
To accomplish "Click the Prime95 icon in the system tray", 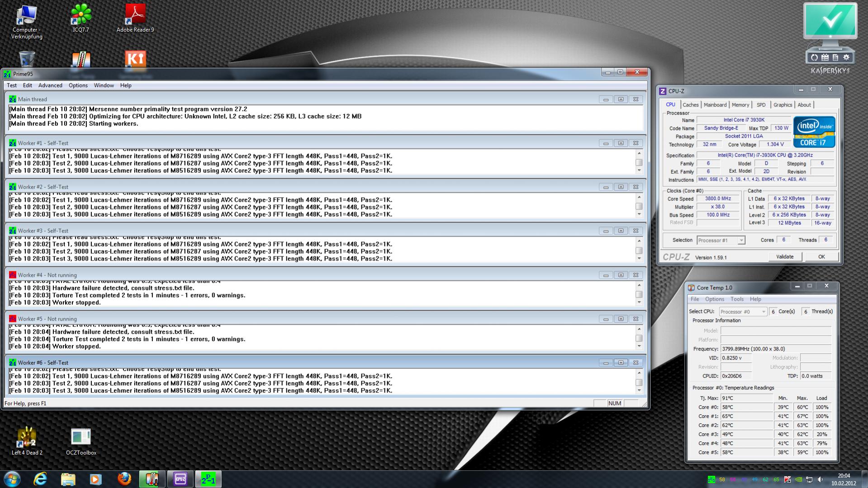I will pyautogui.click(x=711, y=479).
